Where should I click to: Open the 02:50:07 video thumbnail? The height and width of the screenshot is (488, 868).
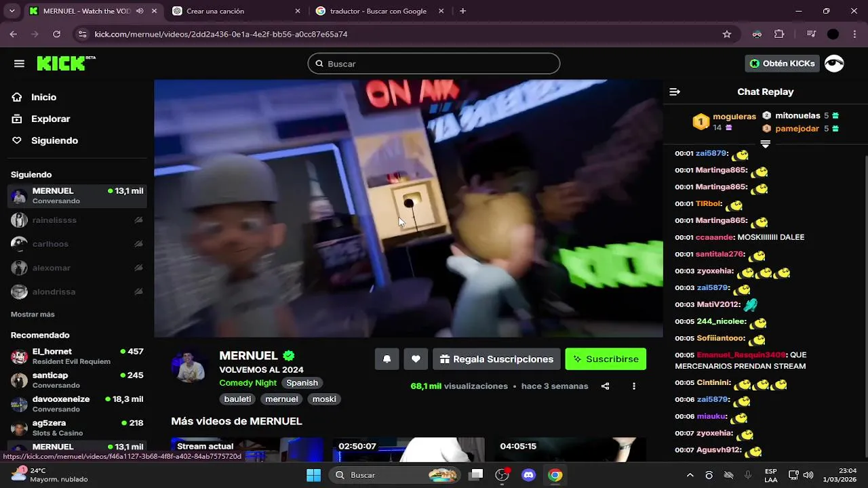click(x=408, y=450)
